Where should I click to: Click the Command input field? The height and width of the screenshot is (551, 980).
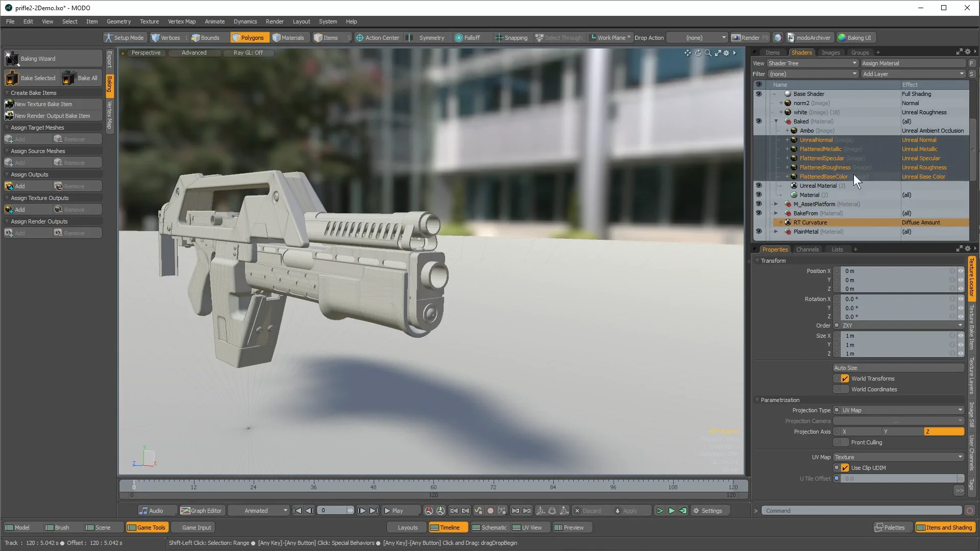click(x=862, y=511)
